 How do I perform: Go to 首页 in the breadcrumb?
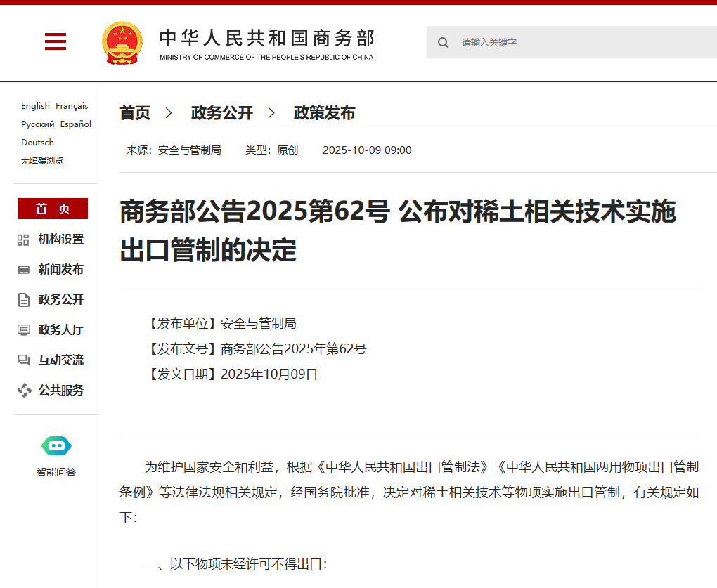point(135,113)
